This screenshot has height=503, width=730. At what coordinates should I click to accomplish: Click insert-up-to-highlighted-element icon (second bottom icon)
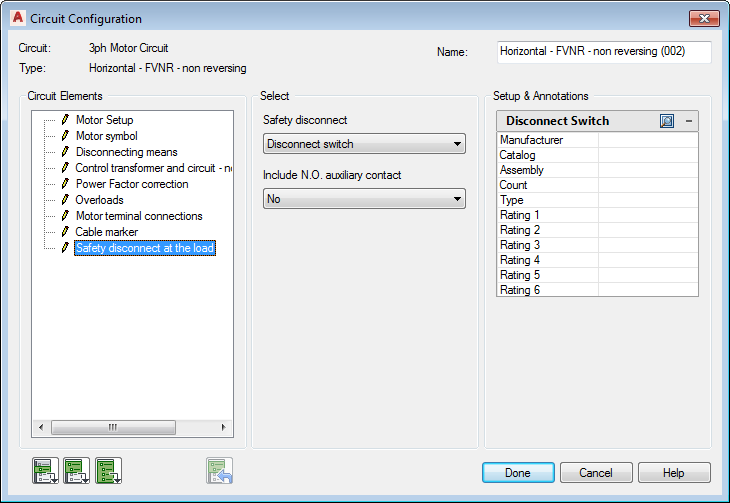76,471
